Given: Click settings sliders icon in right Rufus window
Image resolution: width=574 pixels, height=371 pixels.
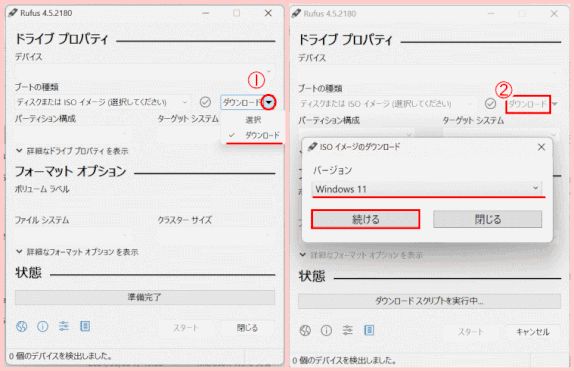Looking at the screenshot, I should tap(348, 330).
